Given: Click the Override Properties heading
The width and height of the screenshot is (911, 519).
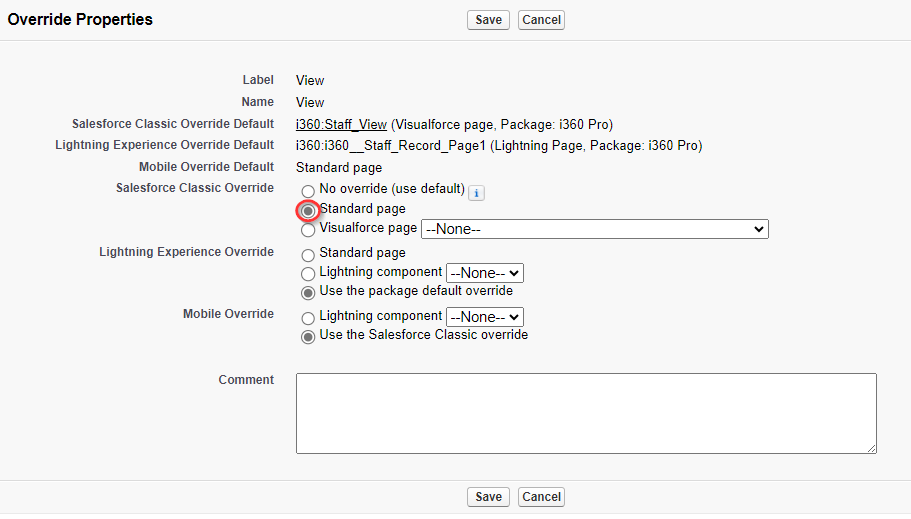Looking at the screenshot, I should (x=80, y=20).
